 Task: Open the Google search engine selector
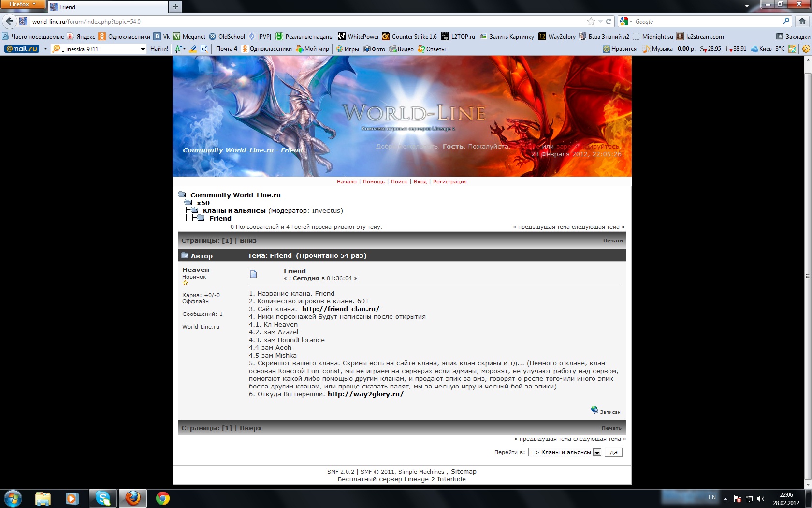click(x=626, y=21)
